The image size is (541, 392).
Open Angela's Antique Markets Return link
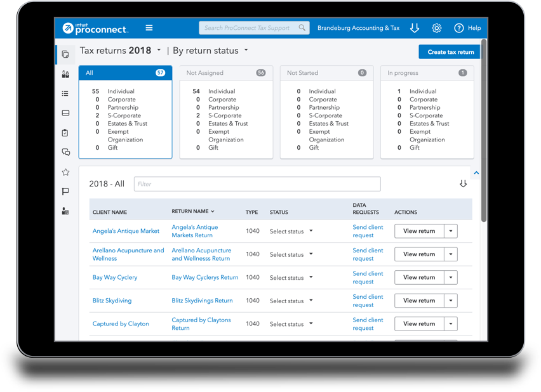coord(195,231)
